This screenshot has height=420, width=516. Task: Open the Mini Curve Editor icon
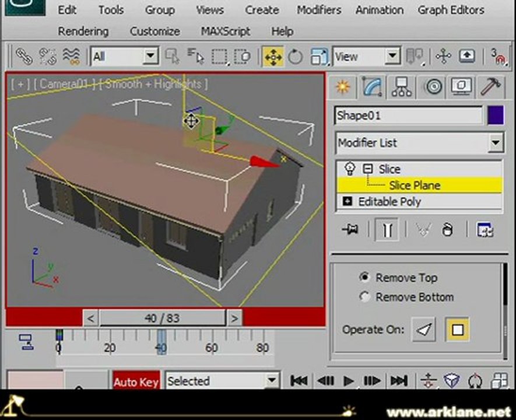(26, 342)
